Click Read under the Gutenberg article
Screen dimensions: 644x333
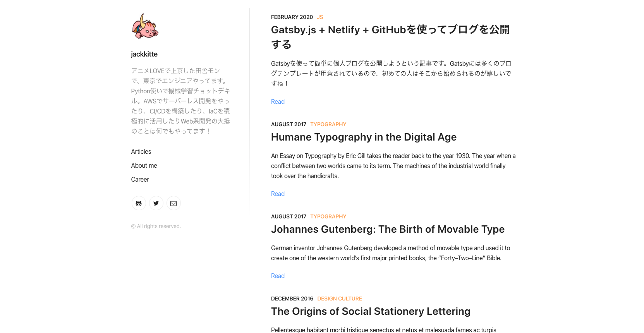(x=278, y=276)
